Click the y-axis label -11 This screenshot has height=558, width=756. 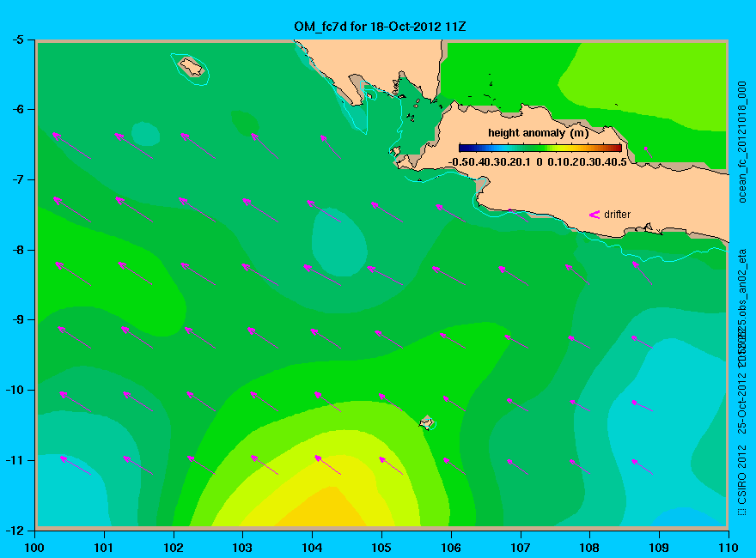click(15, 460)
